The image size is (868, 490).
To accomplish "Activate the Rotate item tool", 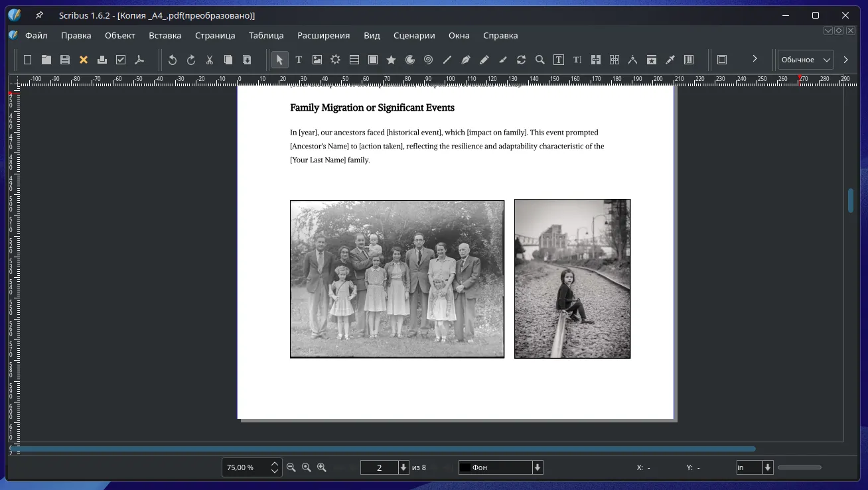I will (522, 60).
